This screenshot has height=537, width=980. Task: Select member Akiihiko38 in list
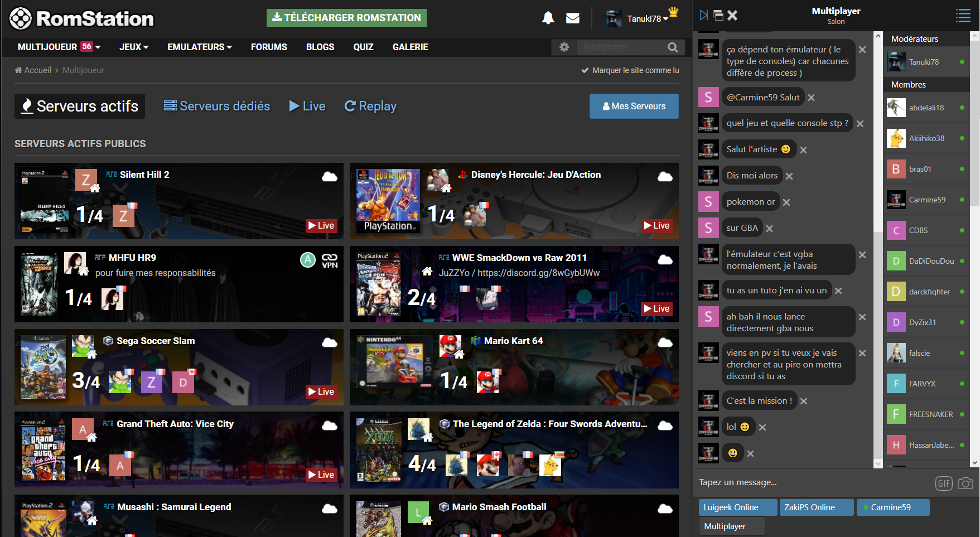tap(926, 138)
